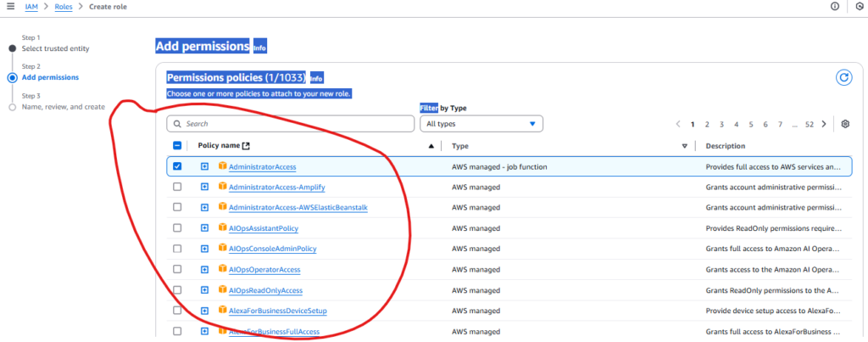The image size is (868, 342).
Task: Jump to page 52 of policies
Action: (x=810, y=124)
